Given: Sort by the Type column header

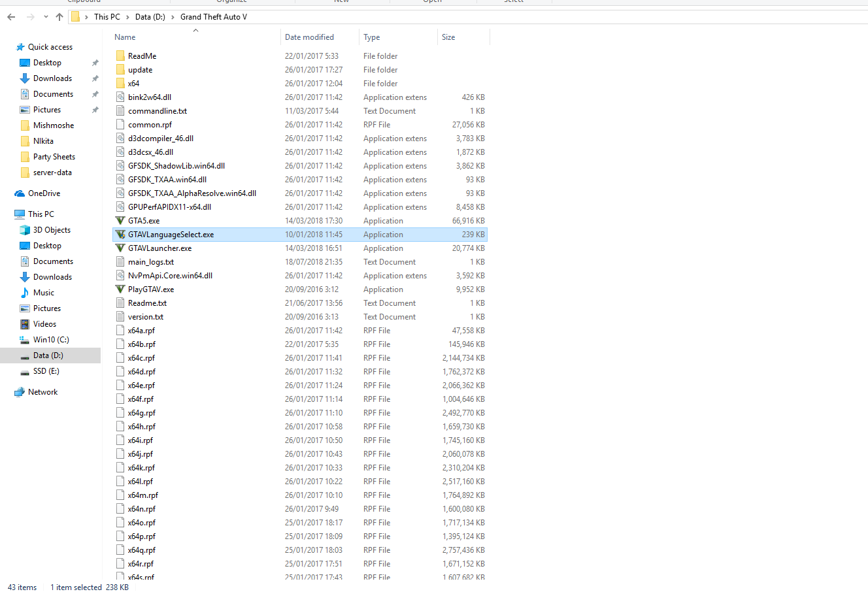Looking at the screenshot, I should pyautogui.click(x=372, y=37).
